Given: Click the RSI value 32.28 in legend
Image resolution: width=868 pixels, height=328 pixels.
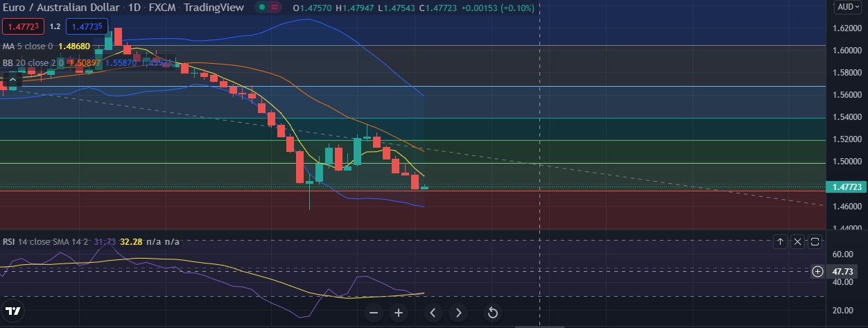Looking at the screenshot, I should 130,241.
